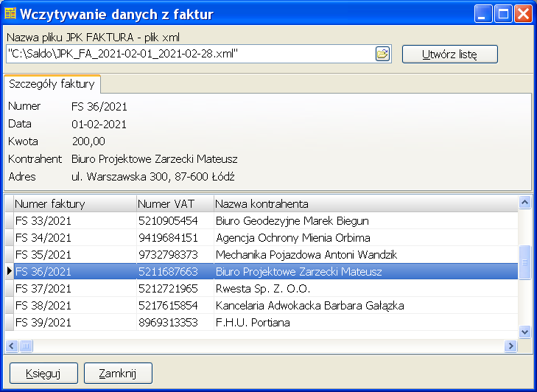Sort by Numer faktury column header
This screenshot has height=392, width=537.
click(74, 203)
